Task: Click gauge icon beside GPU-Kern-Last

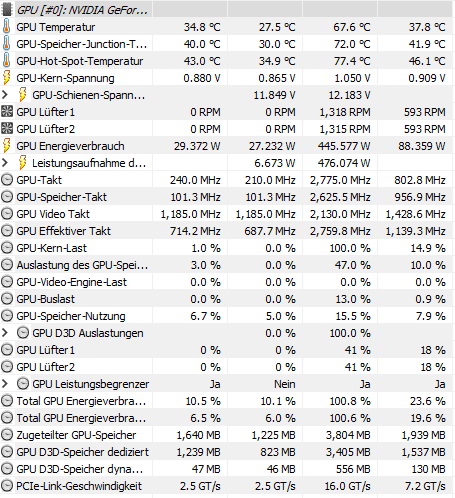Action: tap(7, 248)
